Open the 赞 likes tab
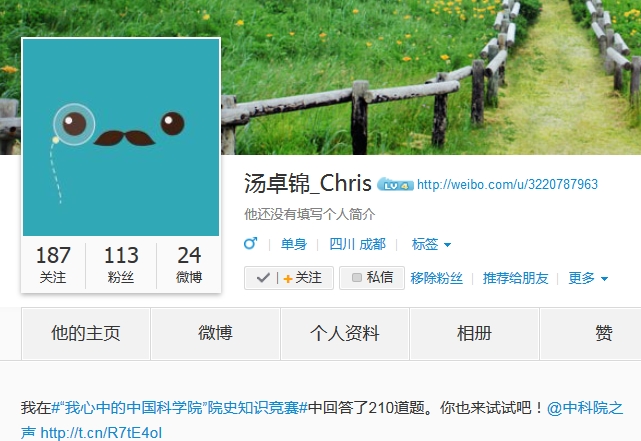The height and width of the screenshot is (441, 641). pos(603,334)
